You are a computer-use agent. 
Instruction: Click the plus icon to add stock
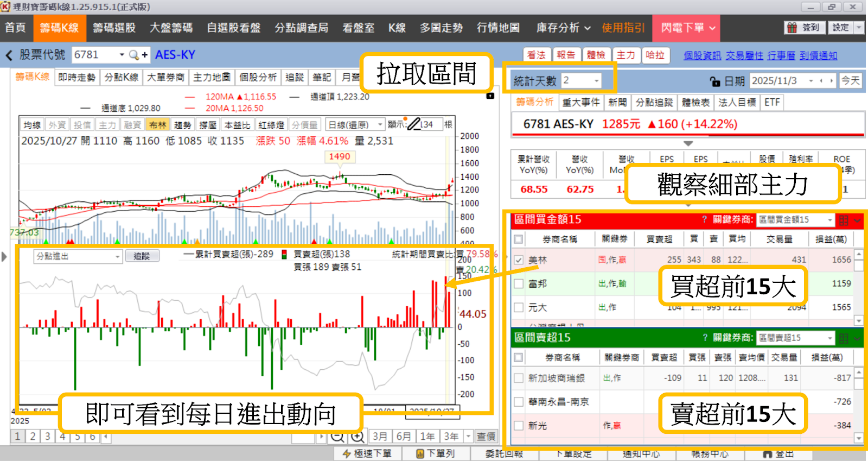[x=145, y=55]
